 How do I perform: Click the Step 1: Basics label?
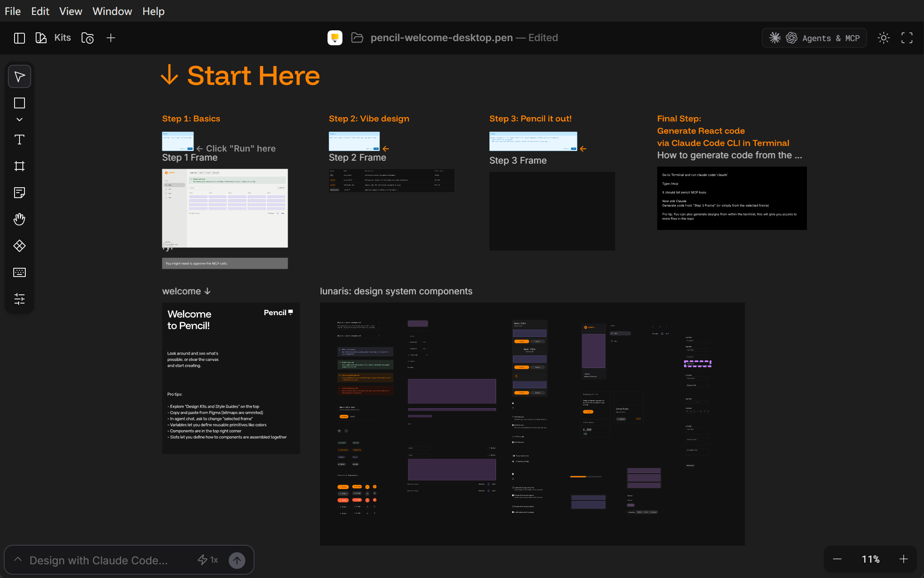click(191, 118)
